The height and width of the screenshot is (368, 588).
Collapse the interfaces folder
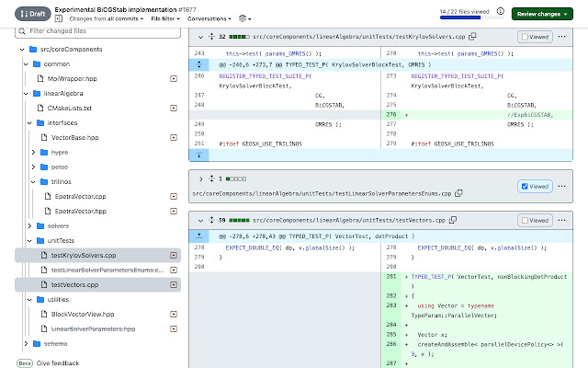(29, 122)
